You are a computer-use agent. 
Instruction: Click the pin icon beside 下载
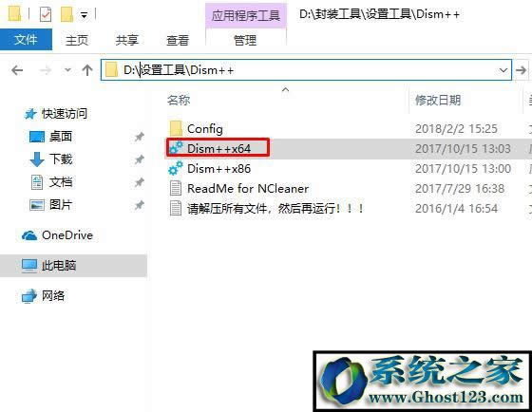pos(139,159)
